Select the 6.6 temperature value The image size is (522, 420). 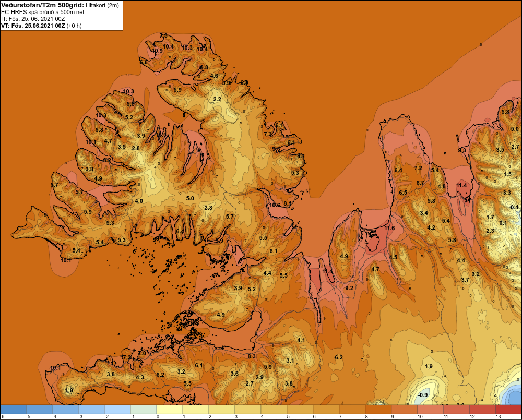click(144, 62)
